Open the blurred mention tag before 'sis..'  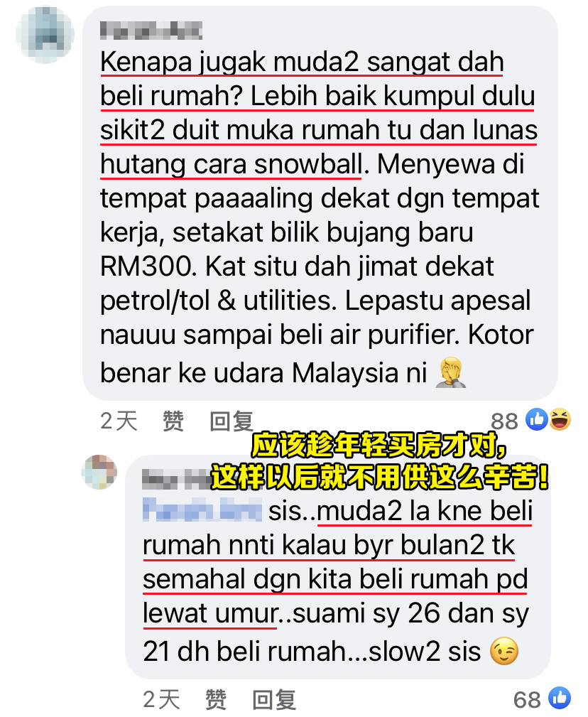click(202, 510)
